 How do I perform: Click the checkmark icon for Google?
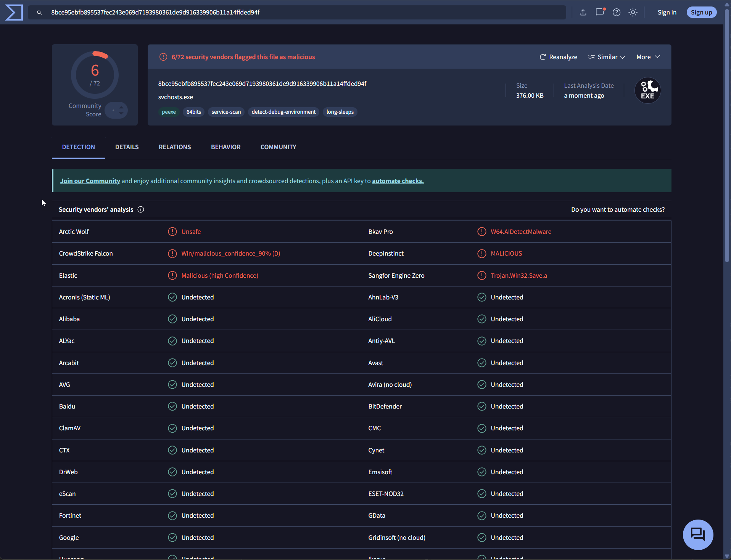172,537
